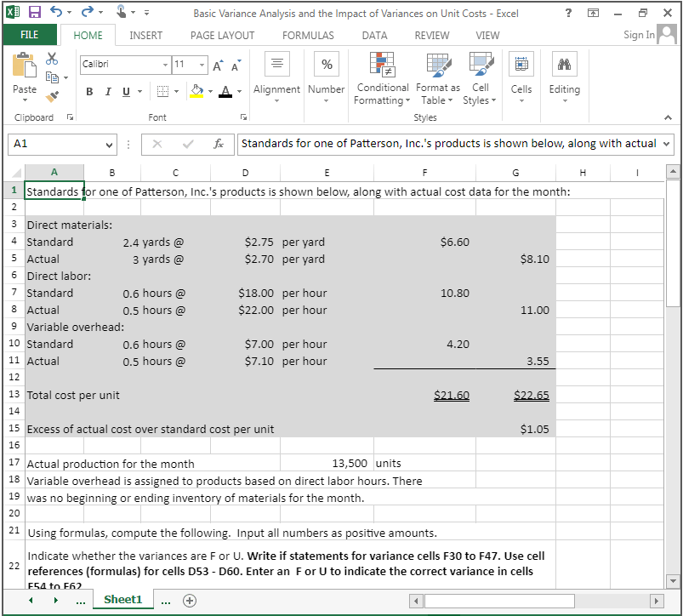The image size is (683, 616).
Task: Apply black font color A
Action: tap(225, 92)
